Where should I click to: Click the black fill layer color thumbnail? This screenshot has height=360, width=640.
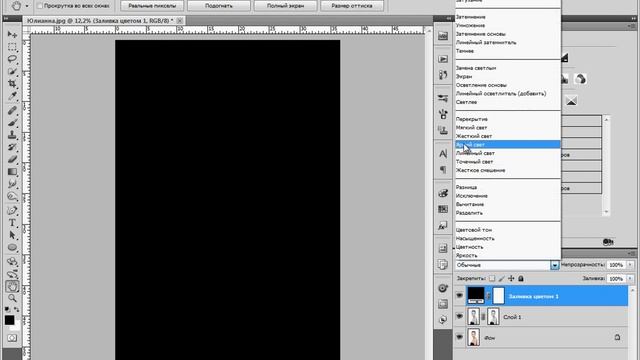point(476,295)
